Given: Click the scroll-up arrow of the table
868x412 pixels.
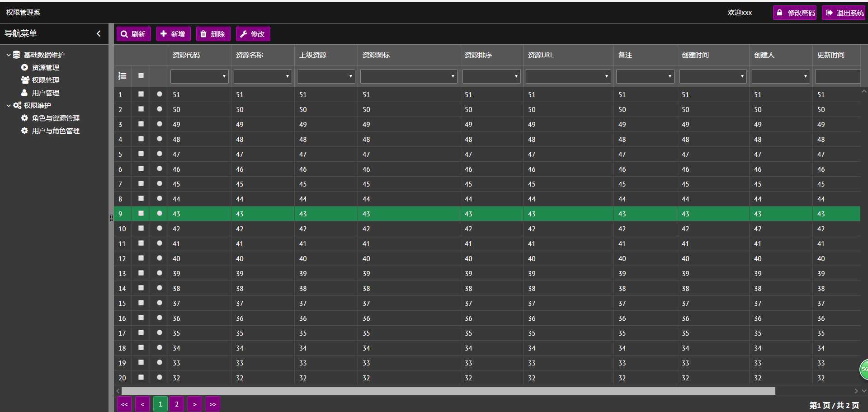Looking at the screenshot, I should point(864,91).
